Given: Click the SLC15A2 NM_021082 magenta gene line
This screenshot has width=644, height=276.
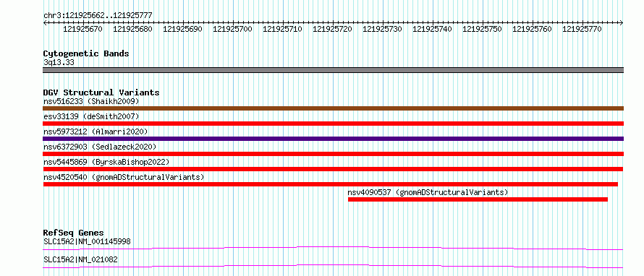Looking at the screenshot, I should (x=333, y=266).
